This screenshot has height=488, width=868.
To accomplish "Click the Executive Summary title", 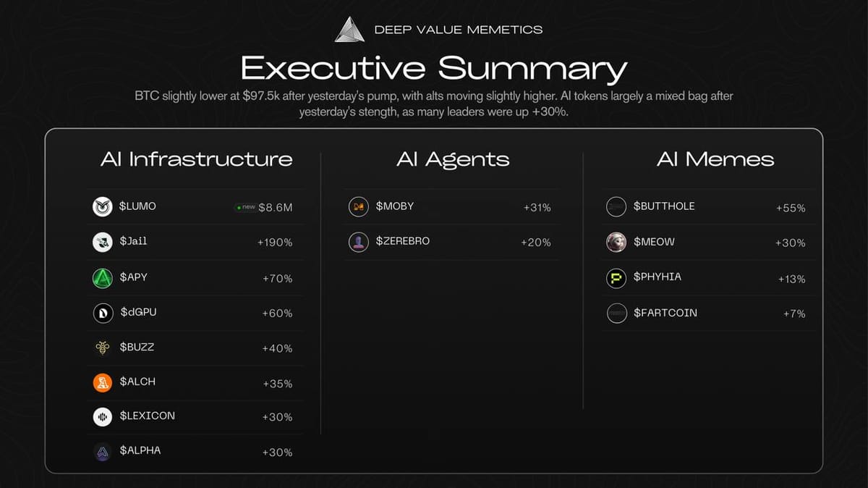I will [433, 69].
